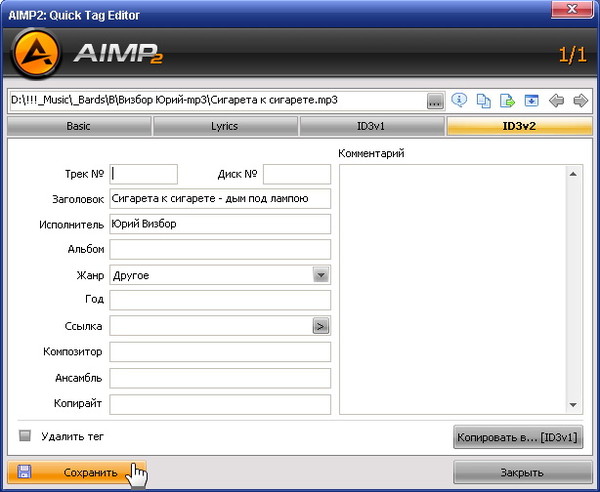Expand the Жанр dropdown arrow
This screenshot has height=492, width=600.
click(321, 275)
